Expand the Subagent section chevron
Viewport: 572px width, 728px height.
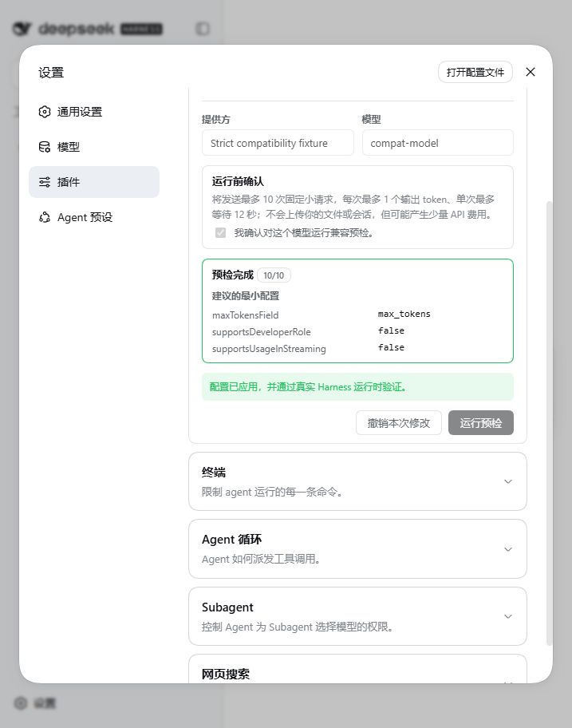coord(508,616)
